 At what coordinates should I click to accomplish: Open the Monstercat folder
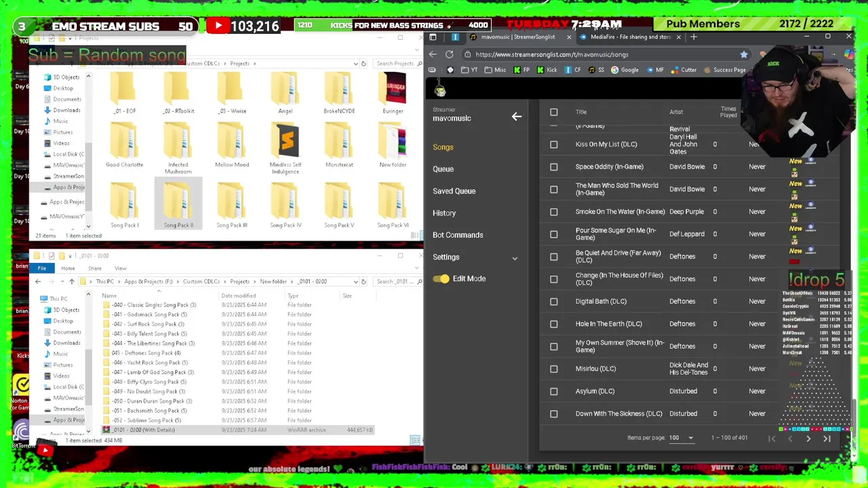339,145
